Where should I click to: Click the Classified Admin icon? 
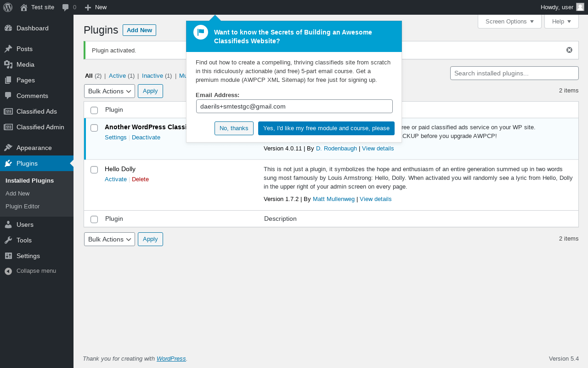coord(8,127)
